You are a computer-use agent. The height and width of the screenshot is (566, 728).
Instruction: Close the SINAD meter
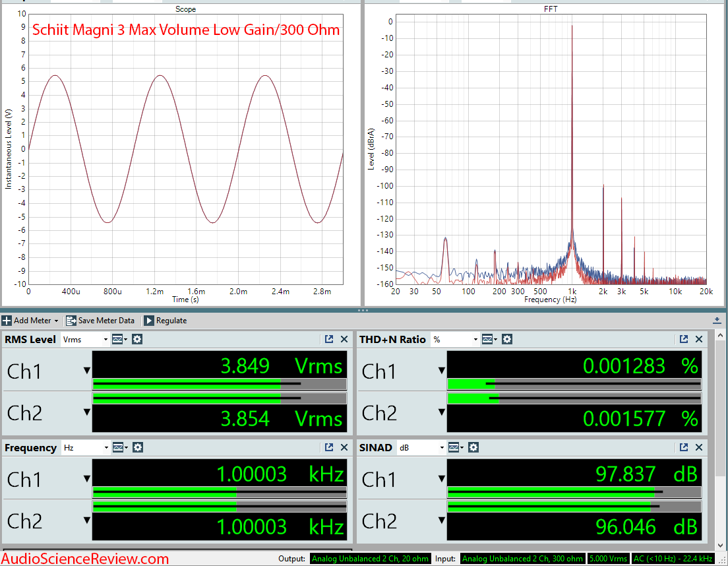699,448
